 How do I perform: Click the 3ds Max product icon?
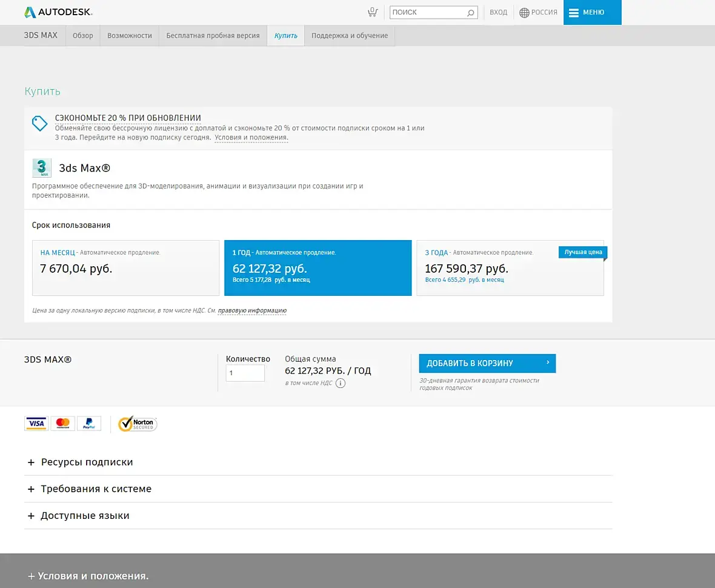41,168
